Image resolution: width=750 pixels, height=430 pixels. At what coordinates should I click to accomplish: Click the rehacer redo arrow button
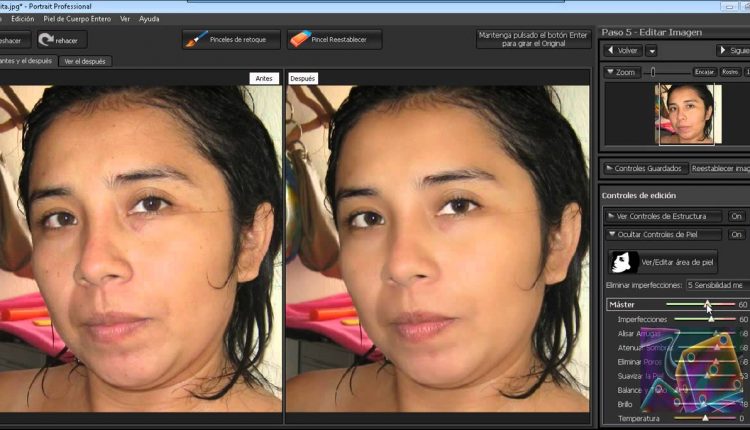(62, 40)
